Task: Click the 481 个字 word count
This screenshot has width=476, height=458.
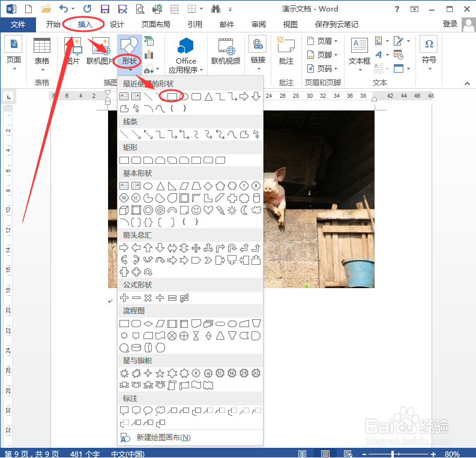Action: pyautogui.click(x=85, y=454)
